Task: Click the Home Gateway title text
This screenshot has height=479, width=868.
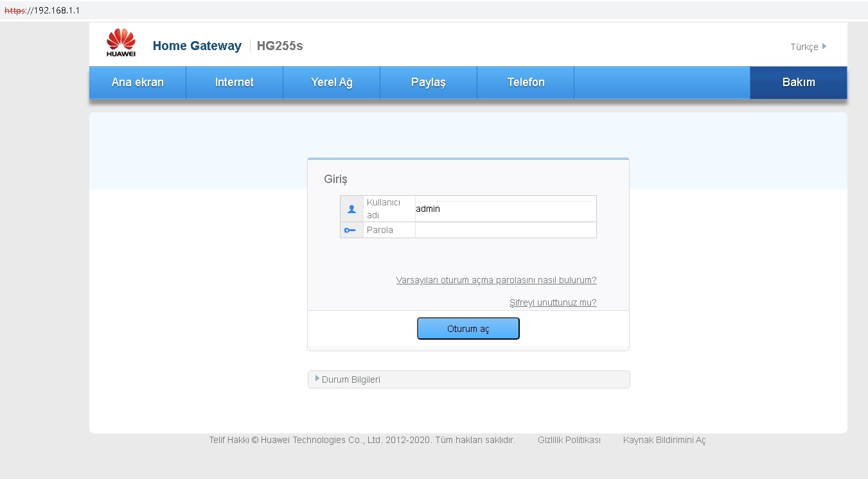Action: pos(197,46)
